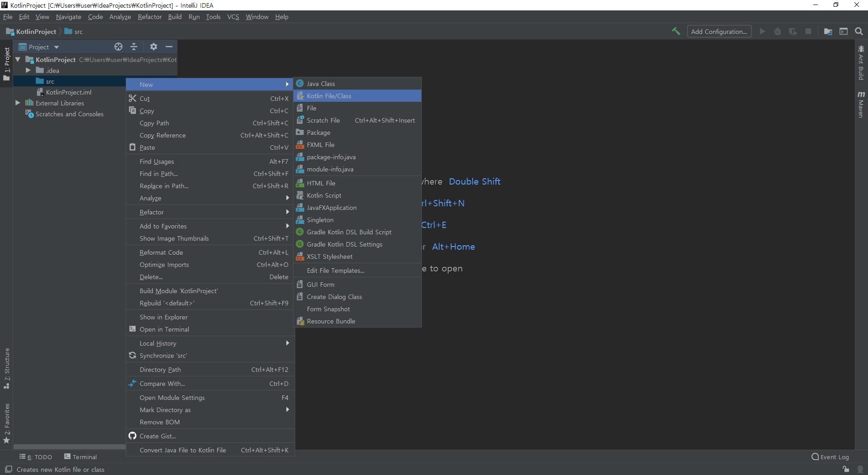Open the Project Structure icon

point(828,31)
